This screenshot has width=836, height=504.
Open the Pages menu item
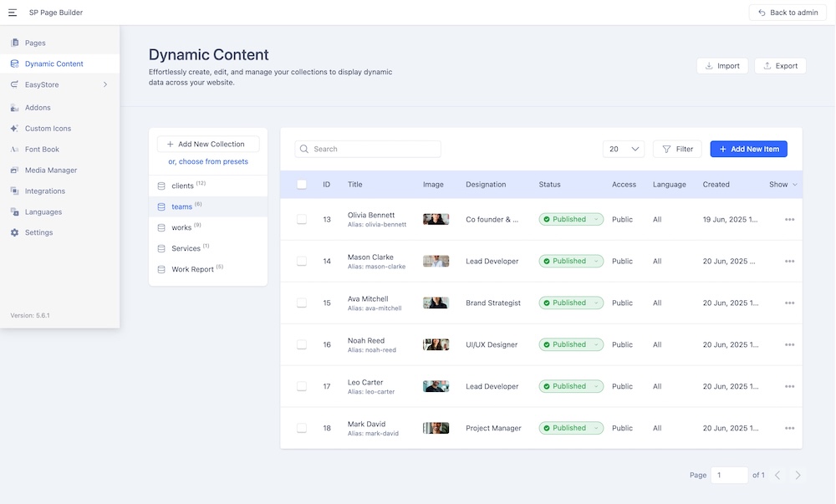[x=35, y=43]
